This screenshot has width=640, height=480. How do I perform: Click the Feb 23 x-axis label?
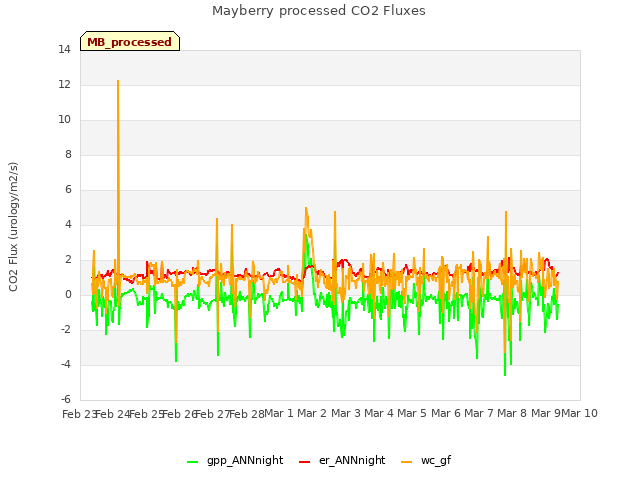pyautogui.click(x=80, y=414)
